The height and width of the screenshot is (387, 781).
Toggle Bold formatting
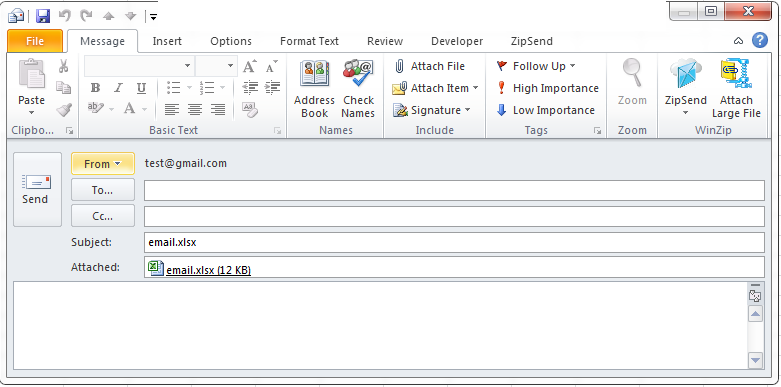point(95,88)
